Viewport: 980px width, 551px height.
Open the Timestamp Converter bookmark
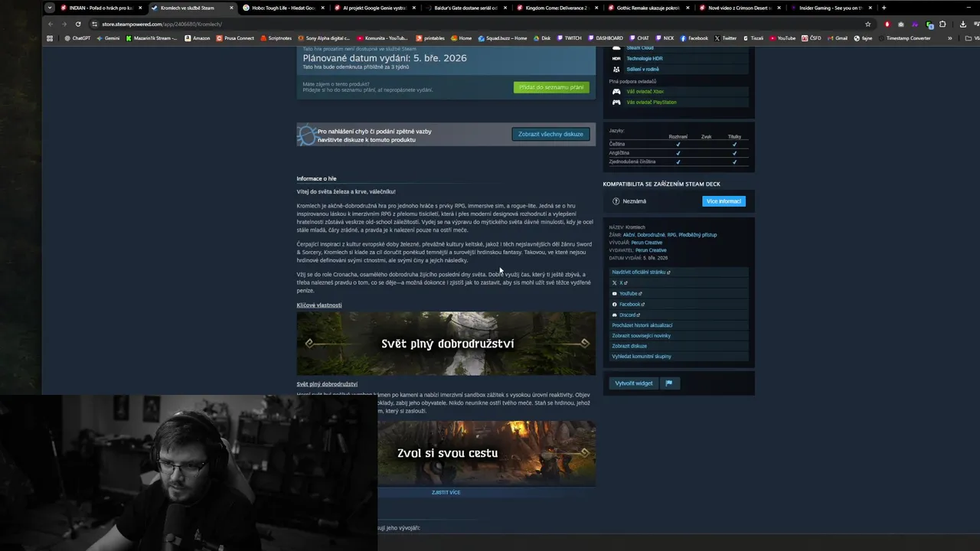click(904, 38)
